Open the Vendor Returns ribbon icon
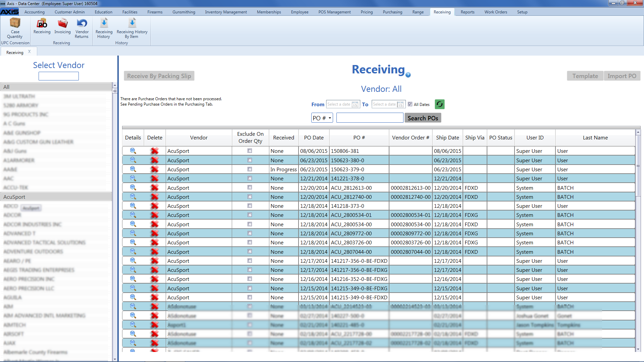 click(x=82, y=28)
